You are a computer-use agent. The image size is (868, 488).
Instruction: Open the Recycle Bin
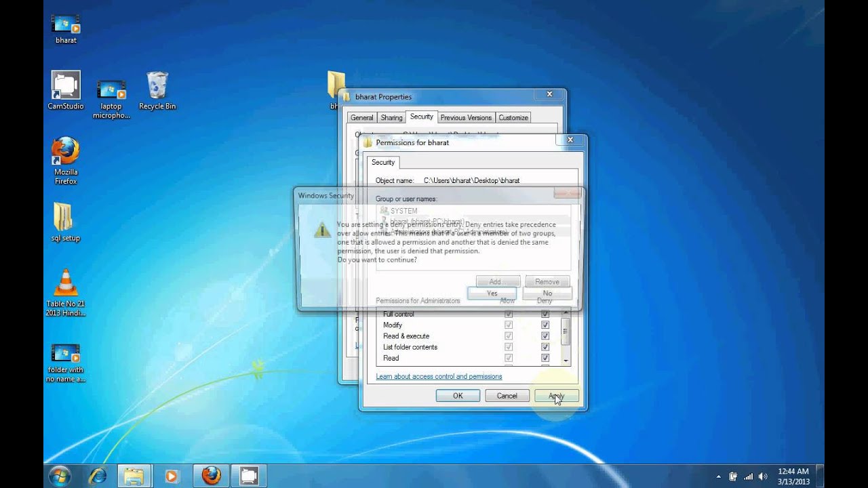pyautogui.click(x=157, y=90)
